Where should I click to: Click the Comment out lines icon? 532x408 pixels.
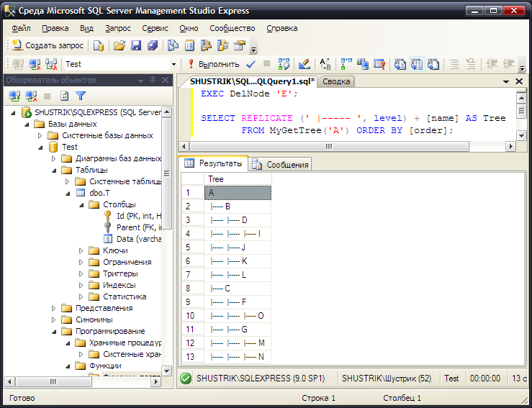pyautogui.click(x=454, y=64)
